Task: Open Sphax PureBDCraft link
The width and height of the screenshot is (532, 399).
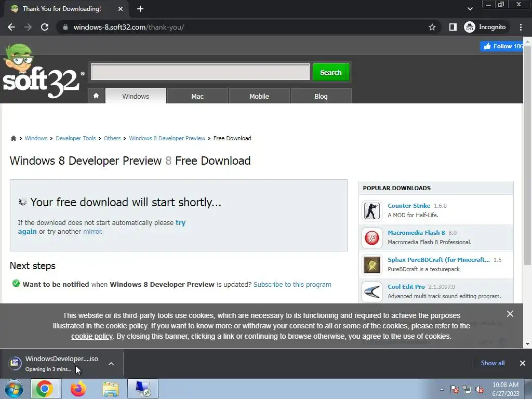Action: coord(438,260)
